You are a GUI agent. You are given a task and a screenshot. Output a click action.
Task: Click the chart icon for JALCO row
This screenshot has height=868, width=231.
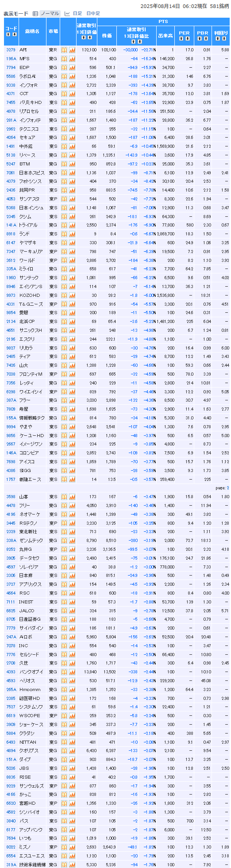click(x=72, y=611)
